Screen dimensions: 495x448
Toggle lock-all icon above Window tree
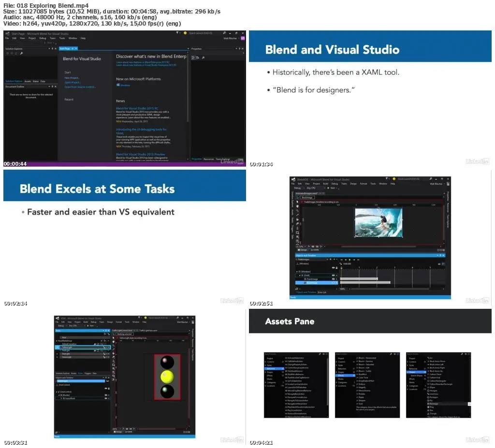click(x=336, y=268)
